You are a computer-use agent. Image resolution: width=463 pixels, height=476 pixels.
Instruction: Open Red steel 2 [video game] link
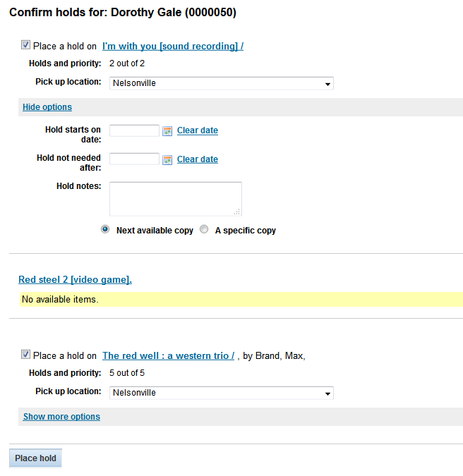[75, 280]
